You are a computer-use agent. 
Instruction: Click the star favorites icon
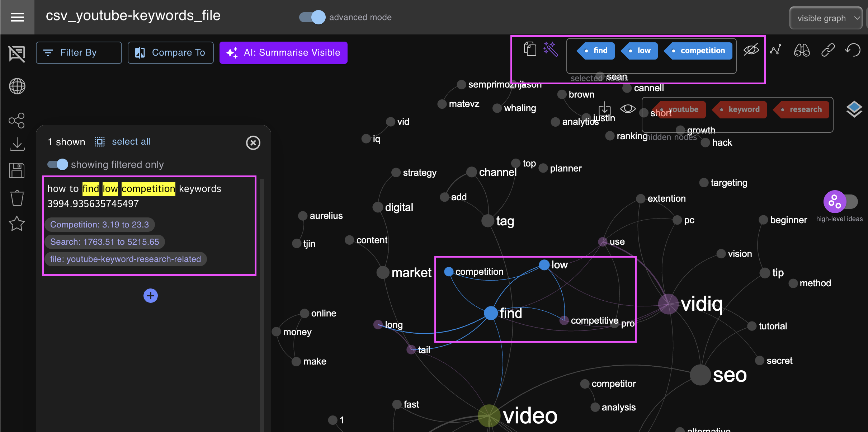(x=17, y=224)
